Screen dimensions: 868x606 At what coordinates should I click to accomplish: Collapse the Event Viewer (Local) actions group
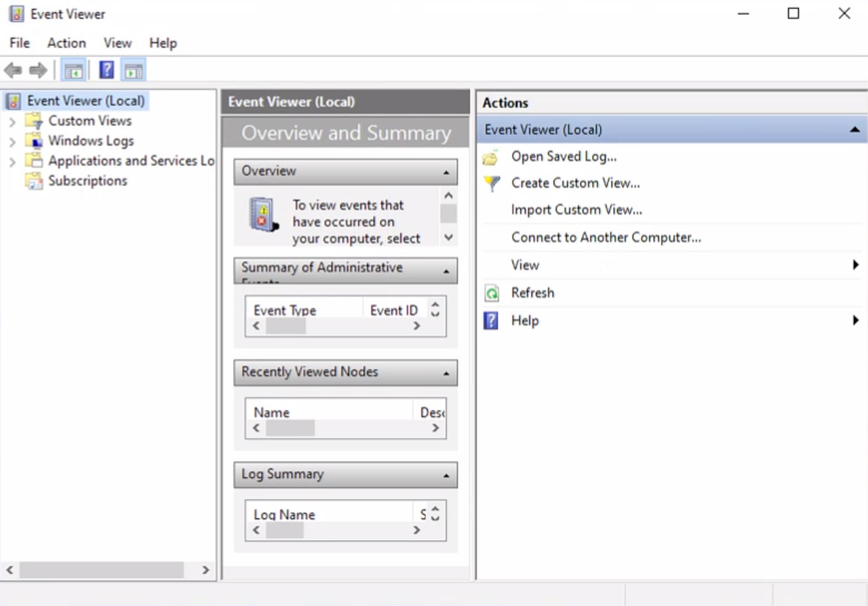click(x=855, y=130)
